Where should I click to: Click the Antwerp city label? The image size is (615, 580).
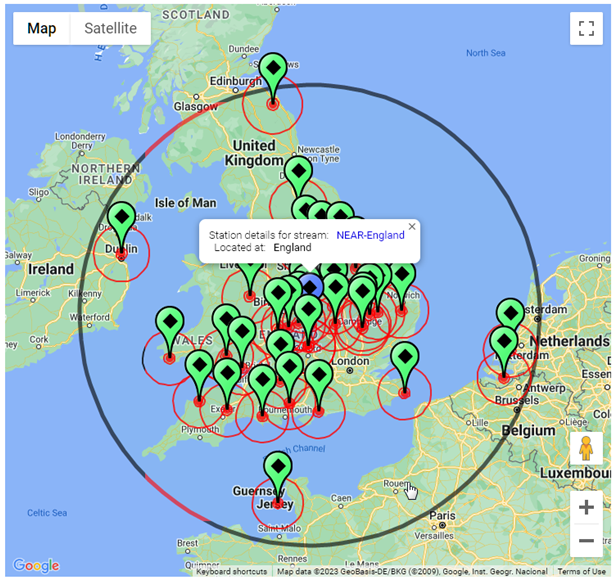tap(546, 388)
